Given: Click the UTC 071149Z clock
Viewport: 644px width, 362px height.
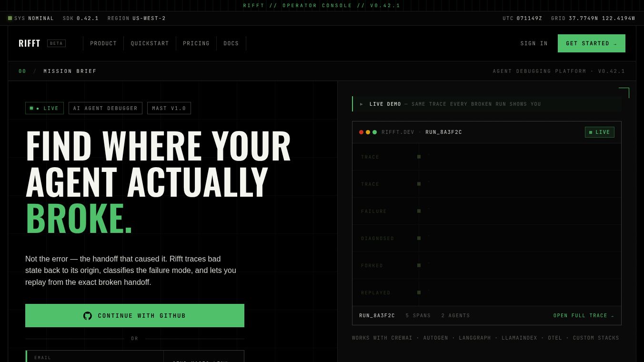Looking at the screenshot, I should [x=523, y=18].
